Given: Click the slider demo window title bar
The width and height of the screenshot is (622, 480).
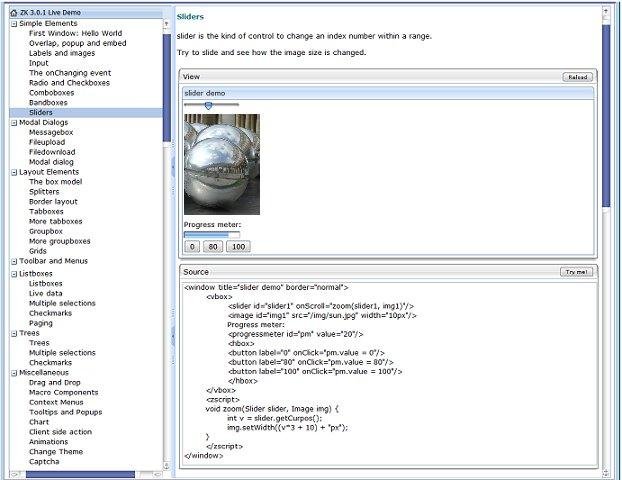Looking at the screenshot, I should [388, 93].
